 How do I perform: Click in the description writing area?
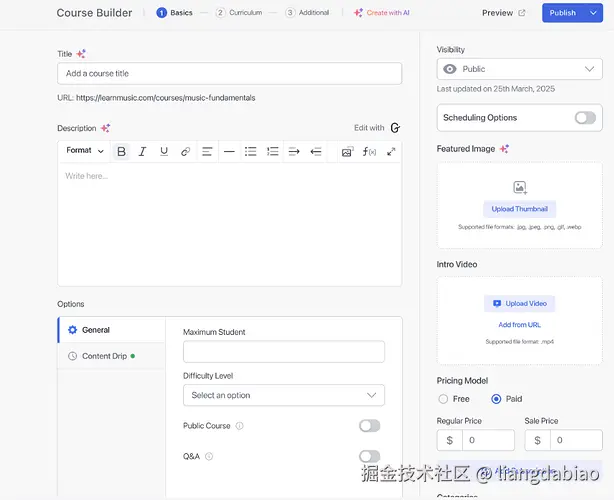click(229, 224)
